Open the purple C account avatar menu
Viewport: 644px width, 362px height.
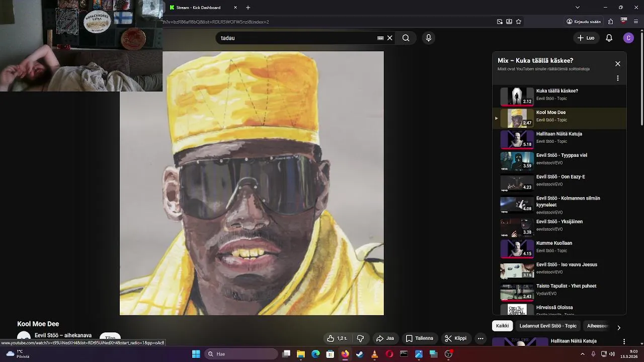(628, 38)
